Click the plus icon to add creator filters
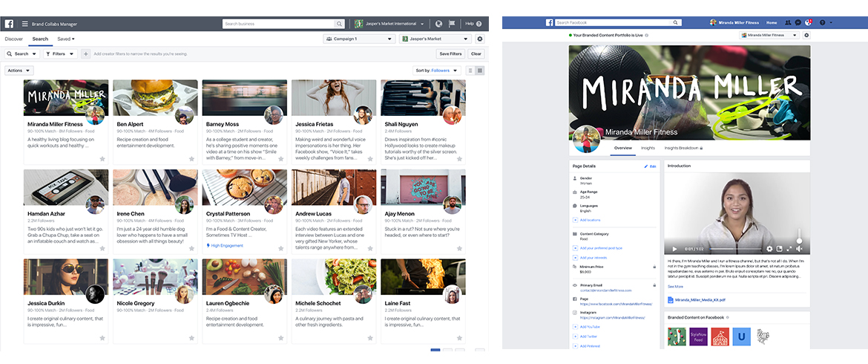This screenshot has height=364, width=868. click(x=85, y=53)
